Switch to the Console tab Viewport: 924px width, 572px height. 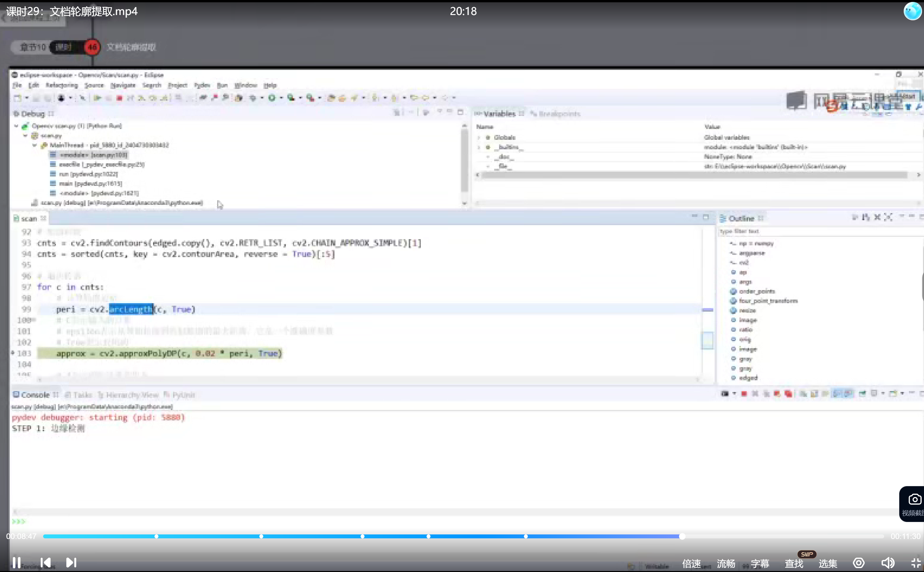[35, 395]
